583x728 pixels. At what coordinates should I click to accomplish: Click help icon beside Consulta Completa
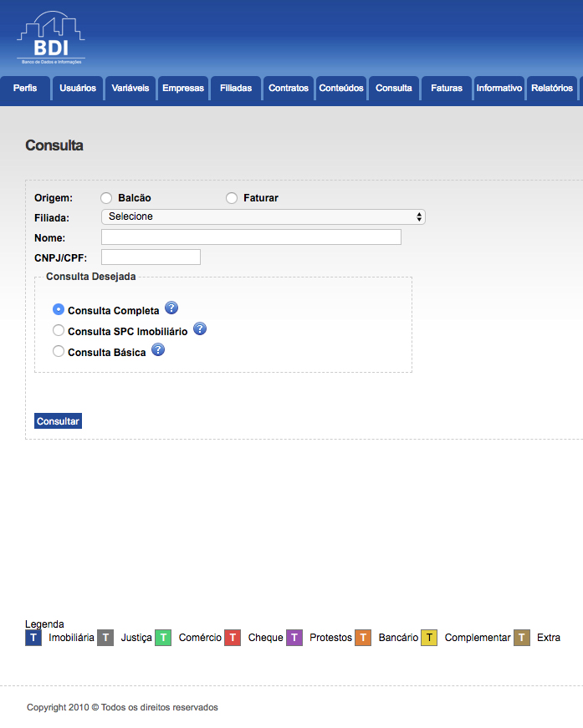171,308
